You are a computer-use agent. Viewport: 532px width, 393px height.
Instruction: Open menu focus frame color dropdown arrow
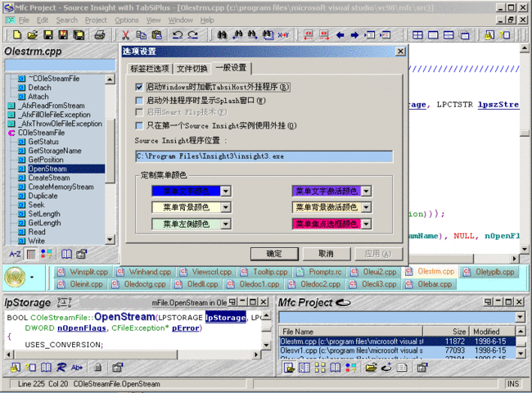[366, 224]
